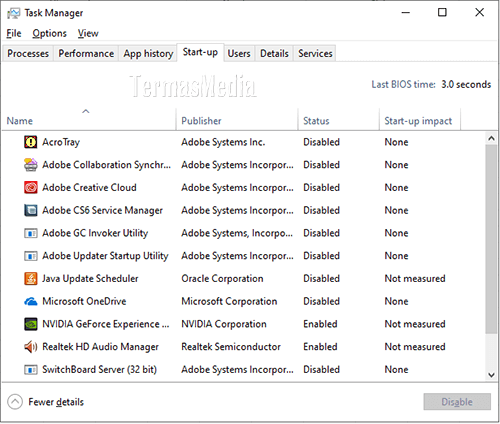The height and width of the screenshot is (424, 500).
Task: Switch to the App history tab
Action: pyautogui.click(x=148, y=53)
